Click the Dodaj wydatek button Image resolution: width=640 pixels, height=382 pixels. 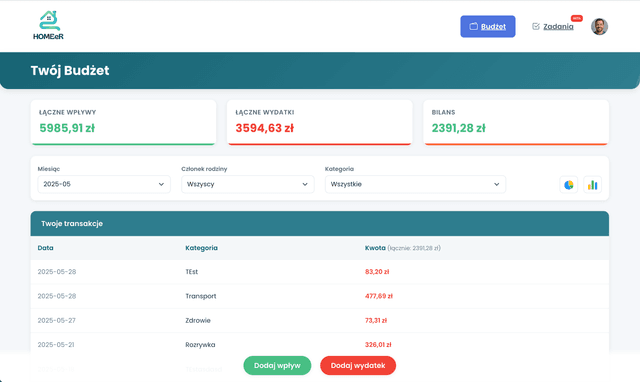[358, 365]
